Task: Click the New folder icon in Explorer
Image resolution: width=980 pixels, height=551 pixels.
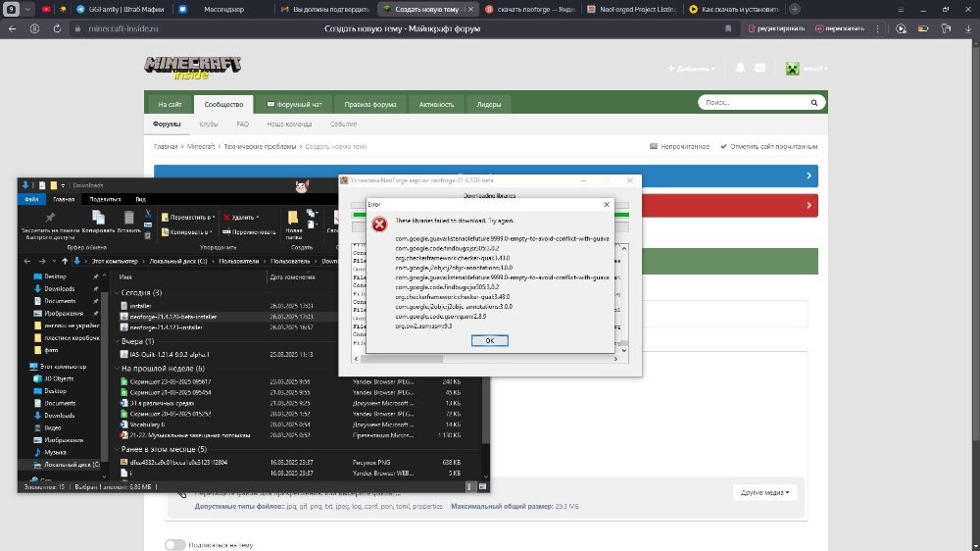Action: (x=292, y=224)
